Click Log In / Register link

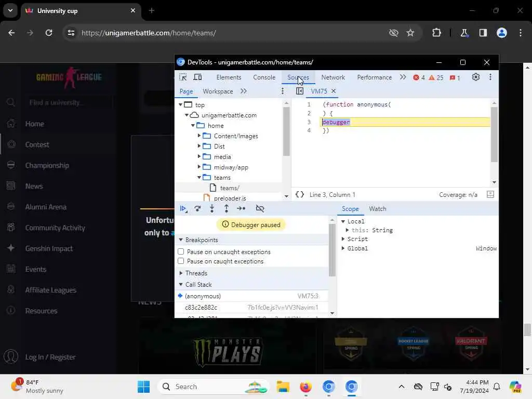coord(50,357)
